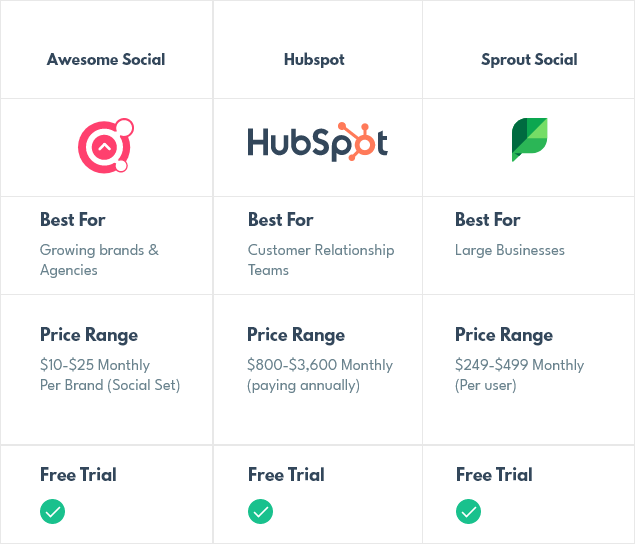635x544 pixels.
Task: Click Sprout Social free trial checkmark
Action: [x=469, y=512]
